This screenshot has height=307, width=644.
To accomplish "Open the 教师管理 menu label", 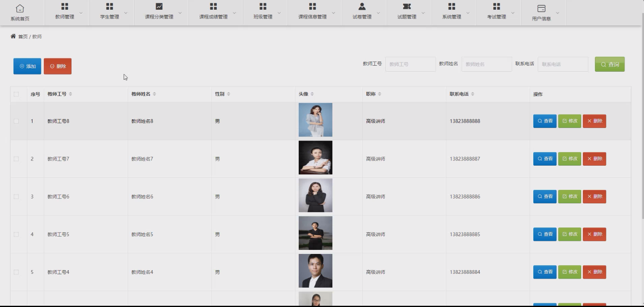I will 65,17.
